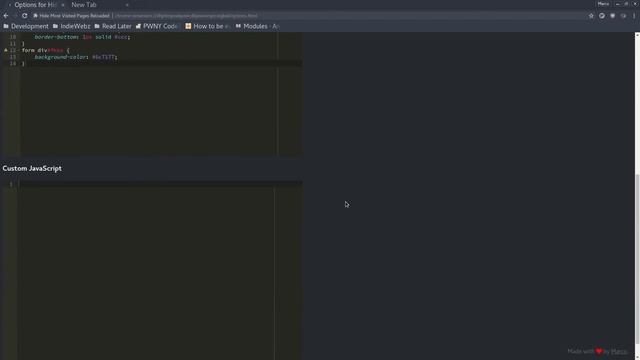Click the Marco profile button in title bar
Screen dimensions: 640x360
tap(603, 4)
